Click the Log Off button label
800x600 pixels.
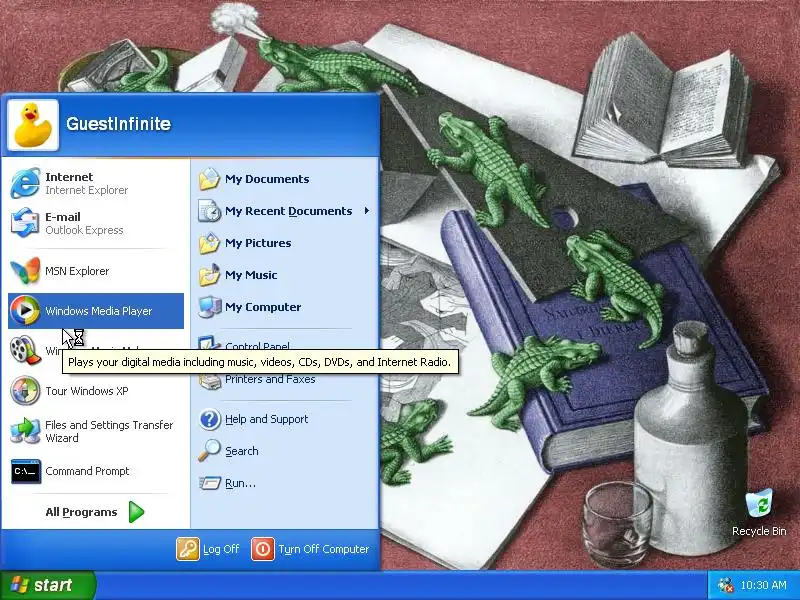click(x=221, y=549)
